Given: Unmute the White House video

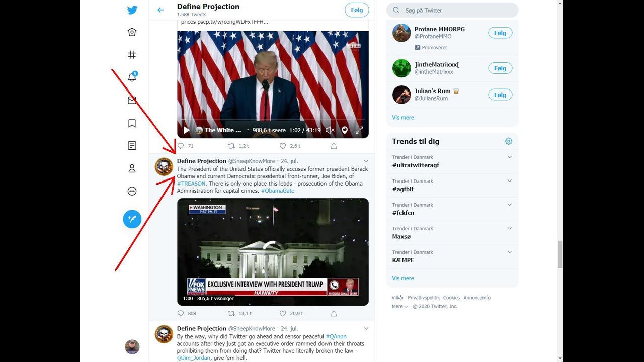Looking at the screenshot, I should tap(330, 130).
